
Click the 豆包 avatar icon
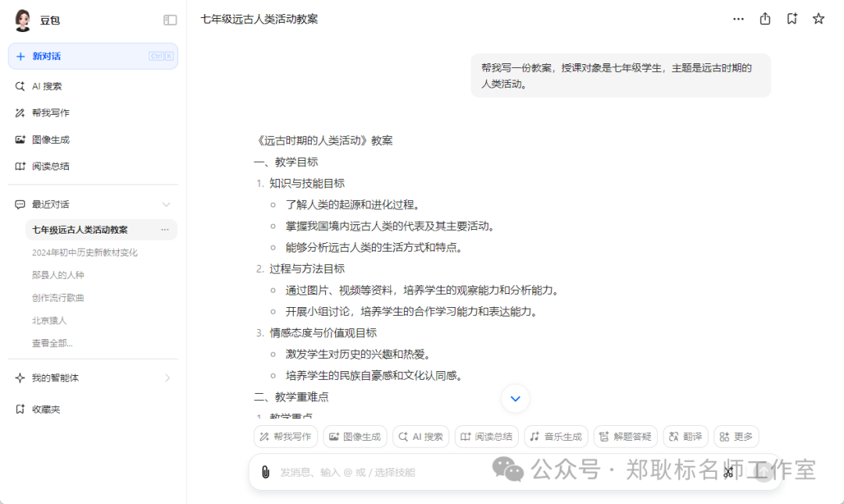23,20
